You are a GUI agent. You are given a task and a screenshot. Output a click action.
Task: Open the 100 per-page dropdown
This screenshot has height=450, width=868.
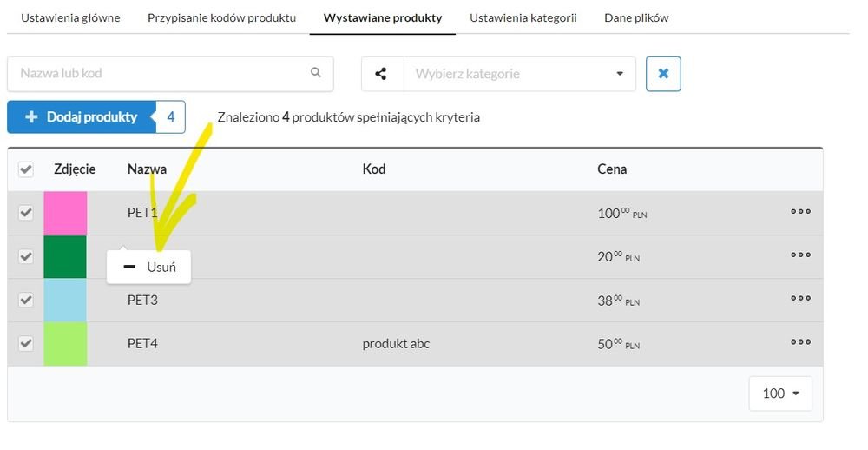click(780, 394)
